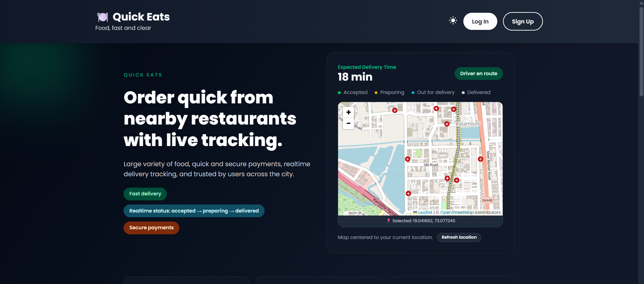
Task: Select the marker left of SBI Road
Action: pos(408,159)
